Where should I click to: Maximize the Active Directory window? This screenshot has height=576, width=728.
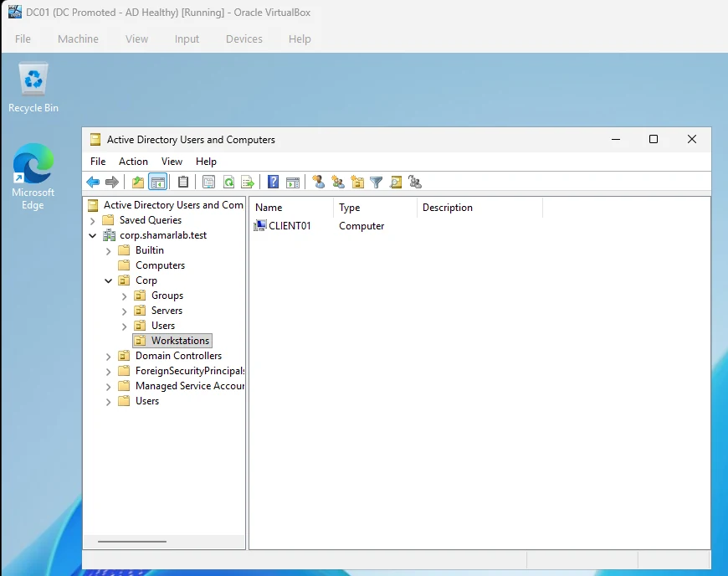pyautogui.click(x=654, y=139)
